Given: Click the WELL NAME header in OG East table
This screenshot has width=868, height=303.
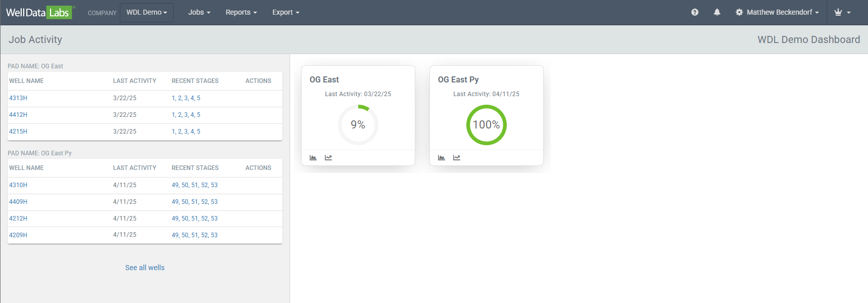Looking at the screenshot, I should 26,81.
